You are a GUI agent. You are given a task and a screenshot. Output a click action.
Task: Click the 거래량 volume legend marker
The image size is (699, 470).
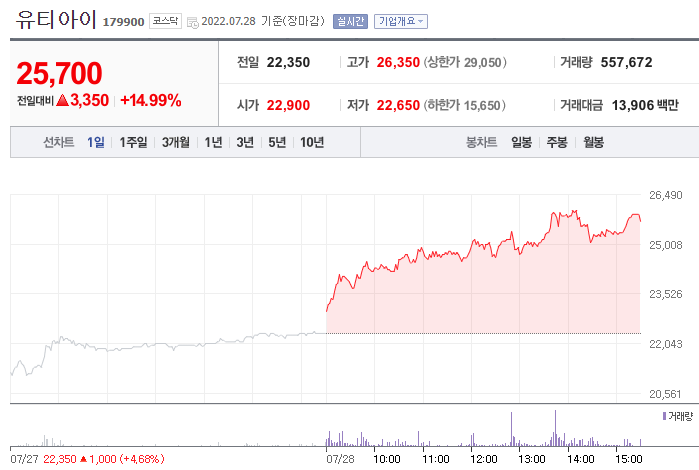pyautogui.click(x=664, y=416)
